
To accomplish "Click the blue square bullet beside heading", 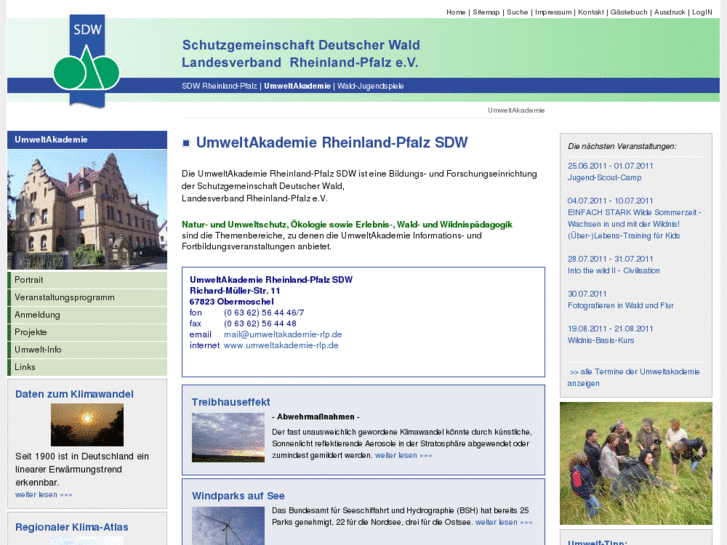I will (186, 143).
